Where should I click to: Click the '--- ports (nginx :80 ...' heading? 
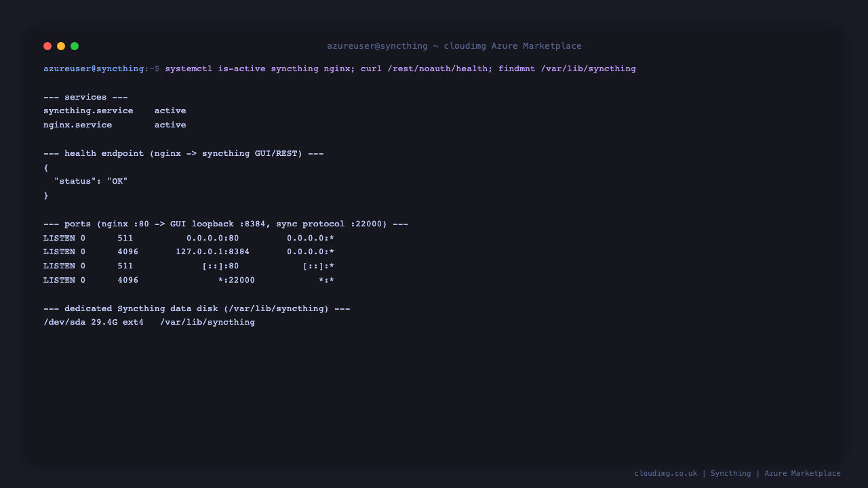pyautogui.click(x=226, y=224)
